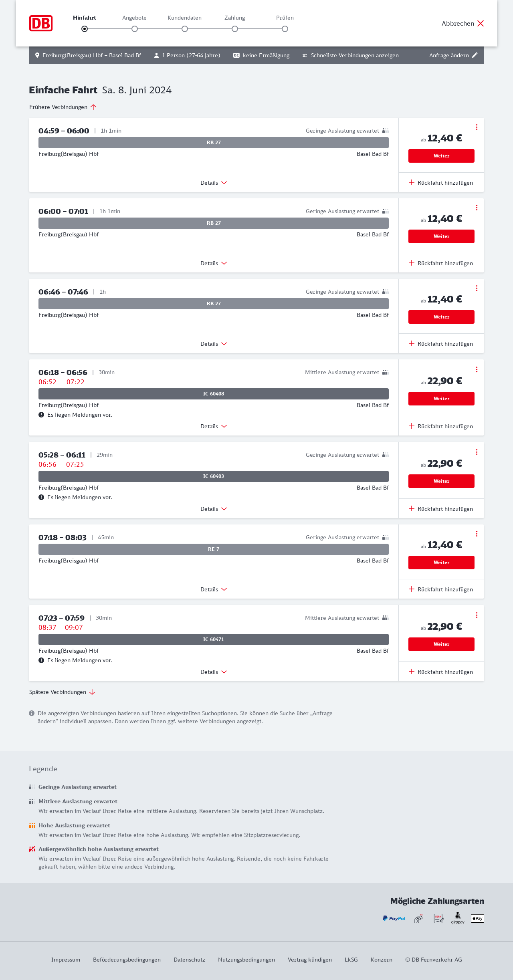Click the DB logo
Viewport: 513px width, 980px height.
41,23
